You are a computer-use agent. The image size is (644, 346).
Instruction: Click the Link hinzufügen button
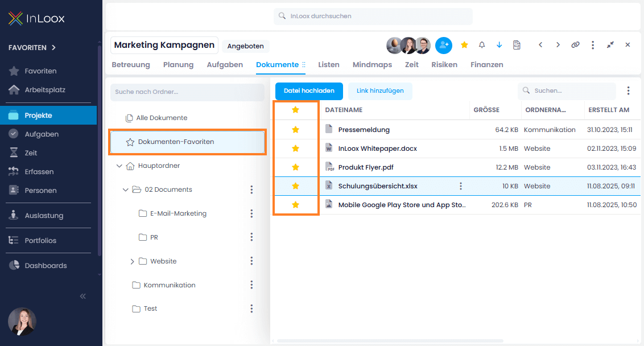(380, 91)
